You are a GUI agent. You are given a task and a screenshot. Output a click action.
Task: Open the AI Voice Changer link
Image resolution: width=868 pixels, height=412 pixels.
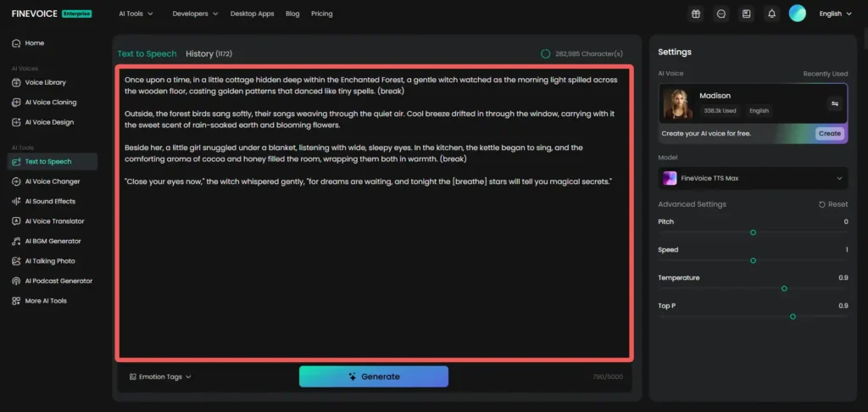click(53, 181)
